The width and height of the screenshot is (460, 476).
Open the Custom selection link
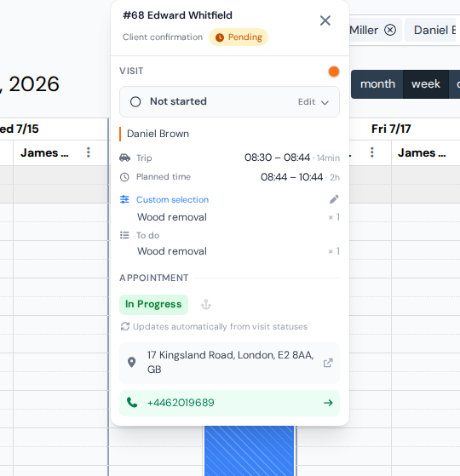[x=172, y=200]
